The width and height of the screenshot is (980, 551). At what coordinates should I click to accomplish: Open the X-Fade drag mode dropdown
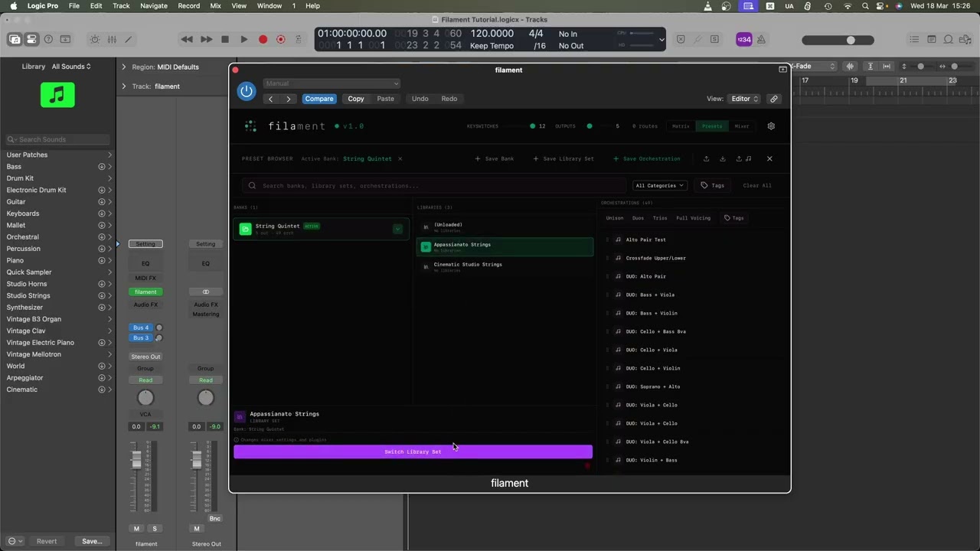815,67
